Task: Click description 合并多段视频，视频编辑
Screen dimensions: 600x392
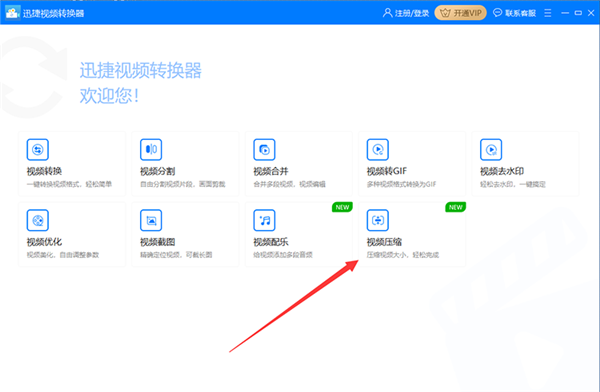Action: tap(289, 184)
